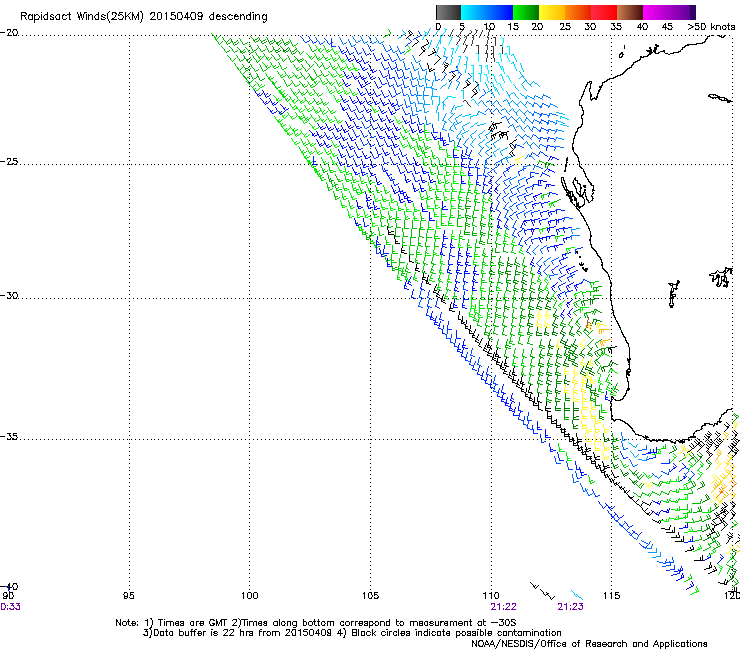Click the 'Data buffer is 22 hrs' note line
The image size is (740, 650).
coord(352,633)
